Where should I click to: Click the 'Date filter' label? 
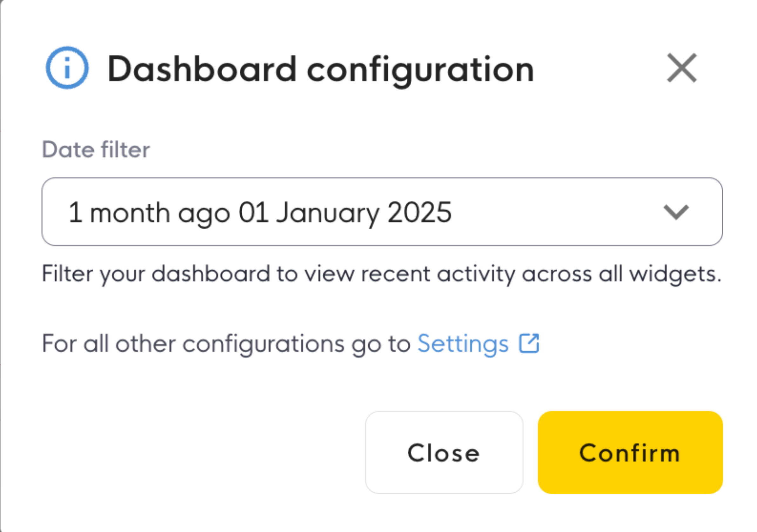96,149
